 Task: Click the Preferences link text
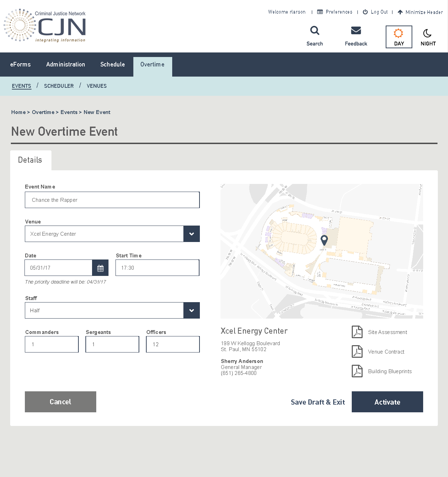coord(339,12)
